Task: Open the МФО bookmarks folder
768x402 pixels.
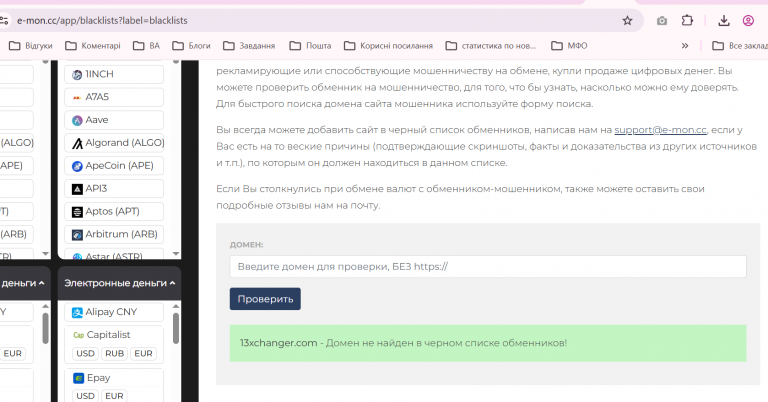Action: click(570, 46)
